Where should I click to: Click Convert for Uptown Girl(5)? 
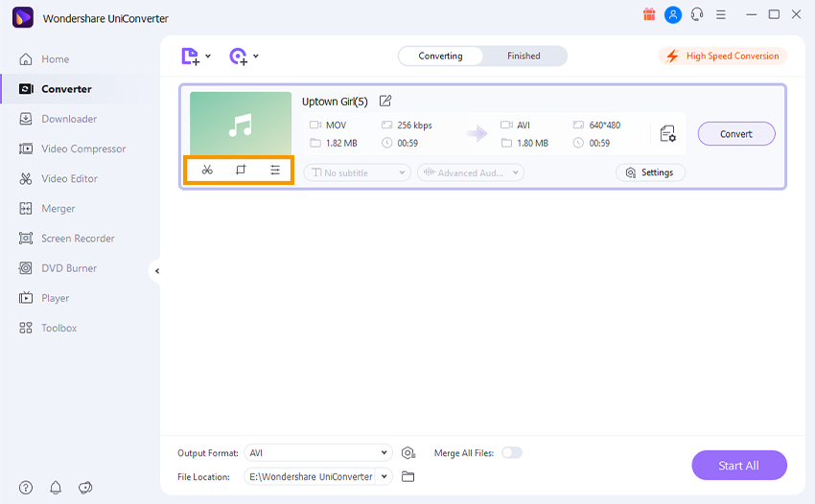click(x=736, y=134)
